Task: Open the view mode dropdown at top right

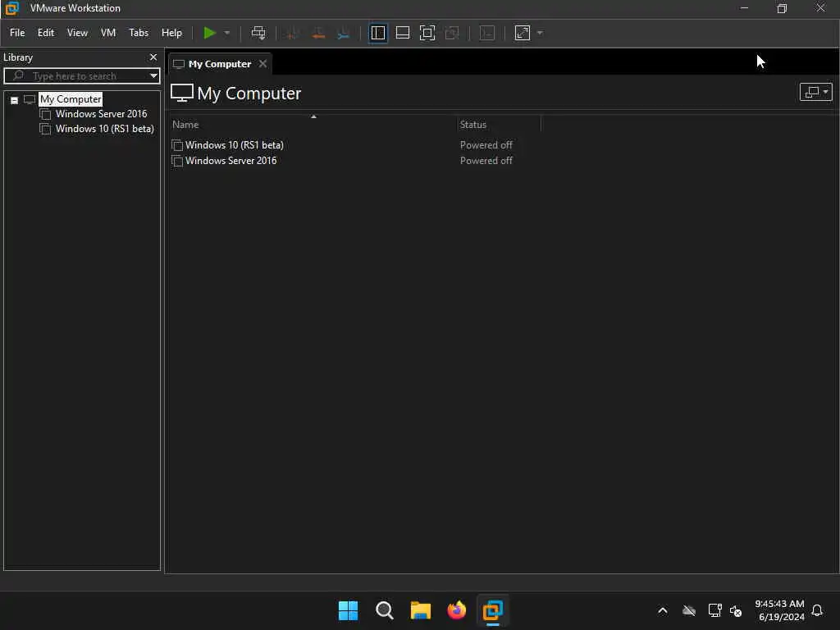Action: 815,92
